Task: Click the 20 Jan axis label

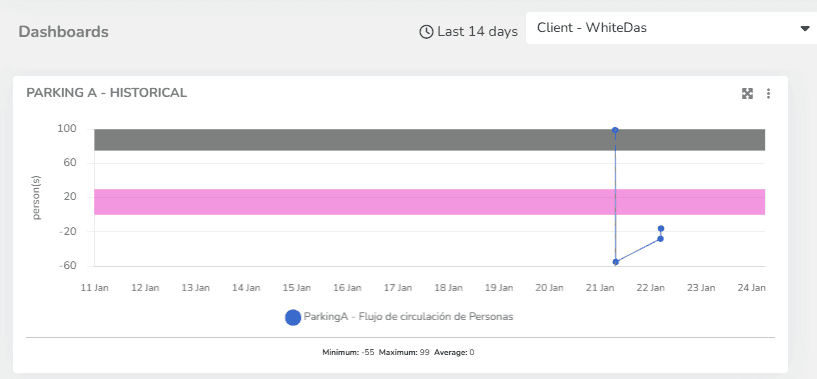Action: point(549,287)
